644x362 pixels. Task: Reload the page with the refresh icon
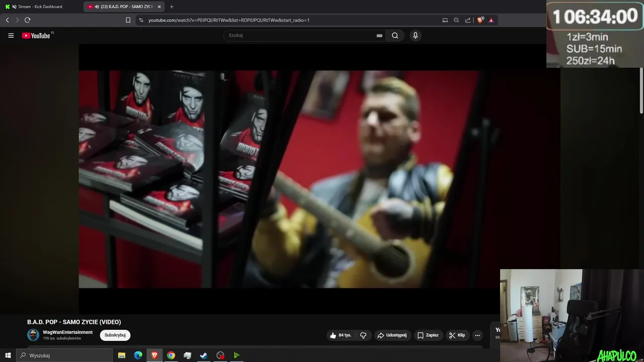(27, 20)
